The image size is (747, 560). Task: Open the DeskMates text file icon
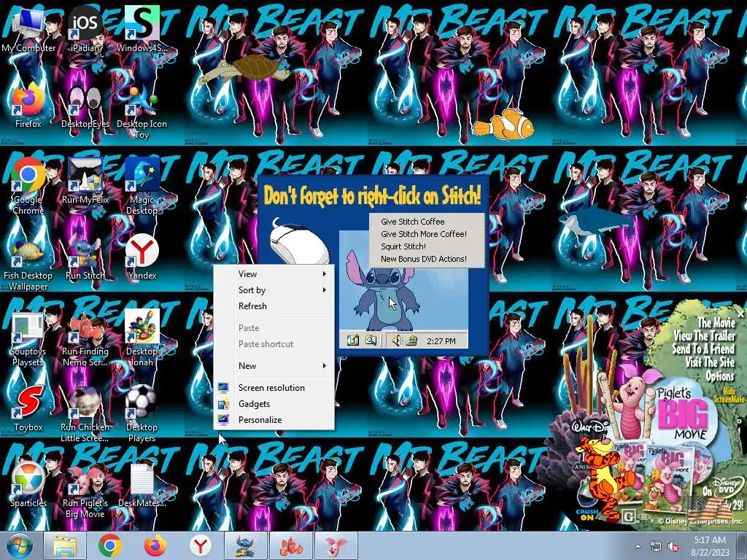pos(142,485)
